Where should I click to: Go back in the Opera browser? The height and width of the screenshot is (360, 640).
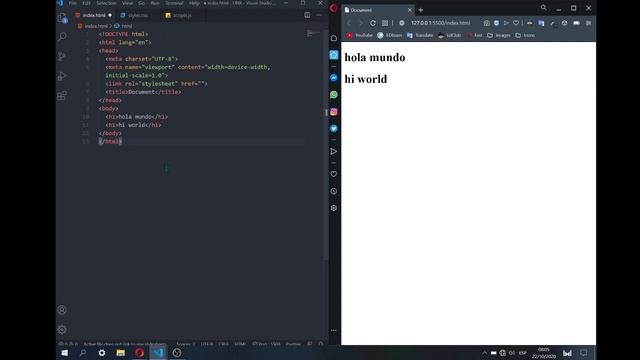(349, 23)
